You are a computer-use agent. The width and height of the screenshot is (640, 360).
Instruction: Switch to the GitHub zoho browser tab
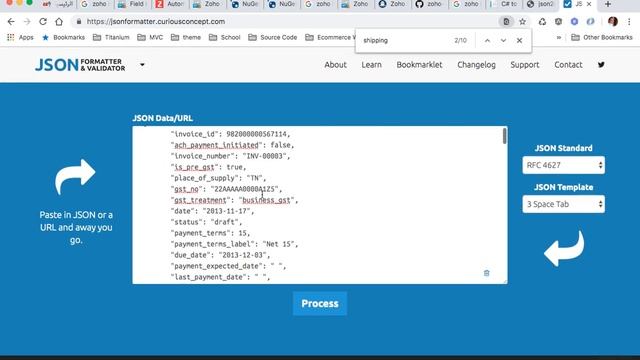click(x=429, y=4)
